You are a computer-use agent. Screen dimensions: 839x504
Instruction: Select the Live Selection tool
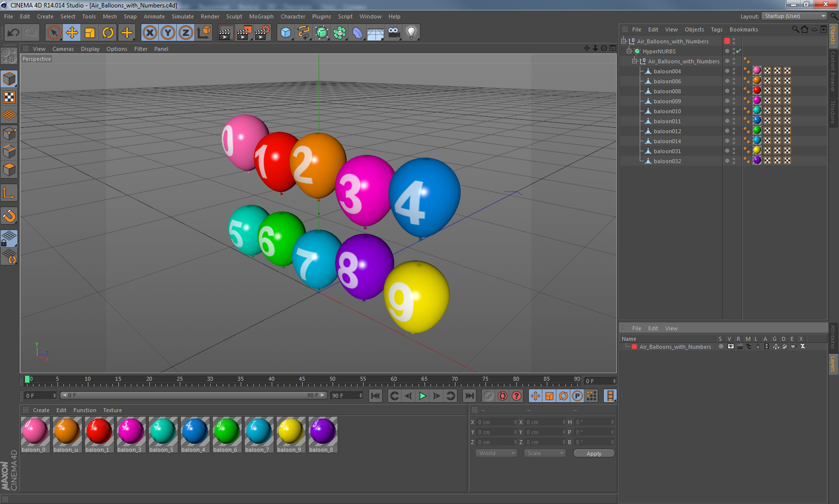click(53, 33)
